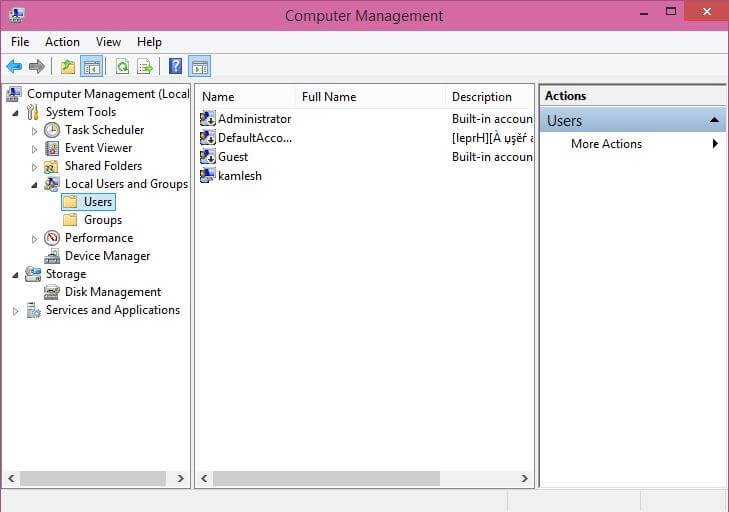Click the Guest user account icon
The height and width of the screenshot is (512, 729).
coord(208,157)
